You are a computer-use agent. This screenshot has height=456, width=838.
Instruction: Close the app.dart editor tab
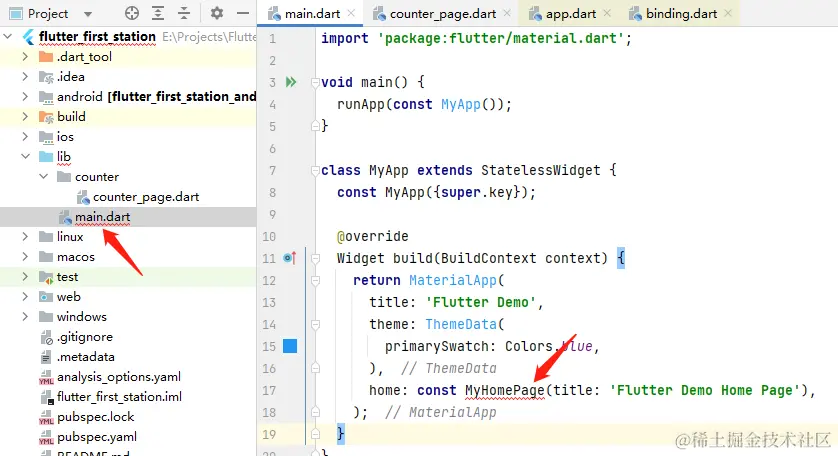608,14
